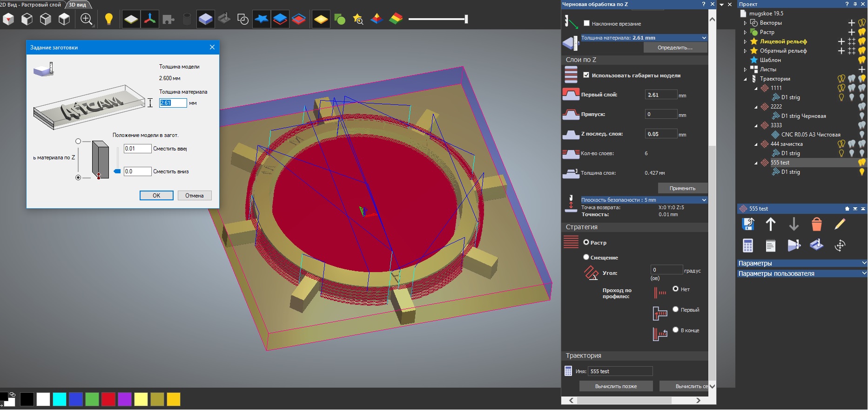Collapse the 1111 toolpath group
This screenshot has height=410, width=868.
756,88
